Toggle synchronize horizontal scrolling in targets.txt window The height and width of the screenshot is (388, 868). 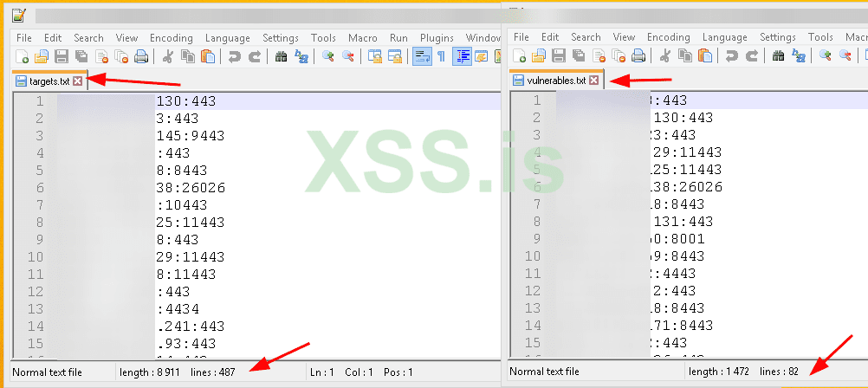(395, 56)
